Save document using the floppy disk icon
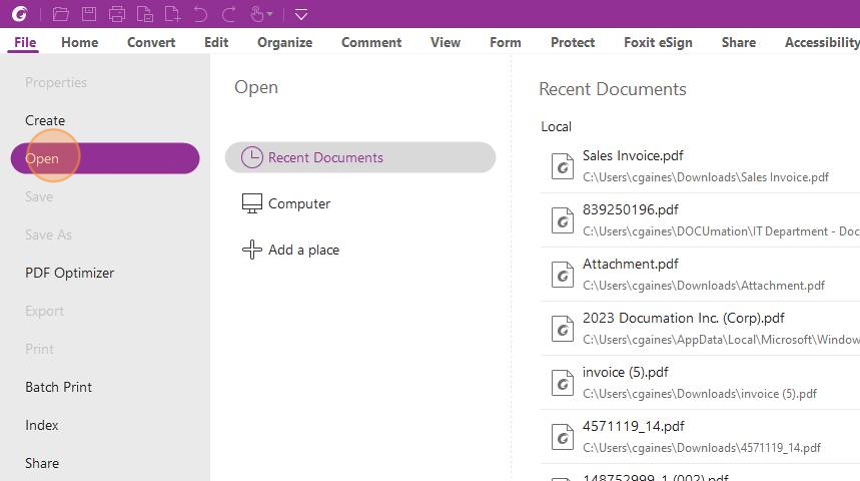This screenshot has height=481, width=860. click(x=89, y=14)
